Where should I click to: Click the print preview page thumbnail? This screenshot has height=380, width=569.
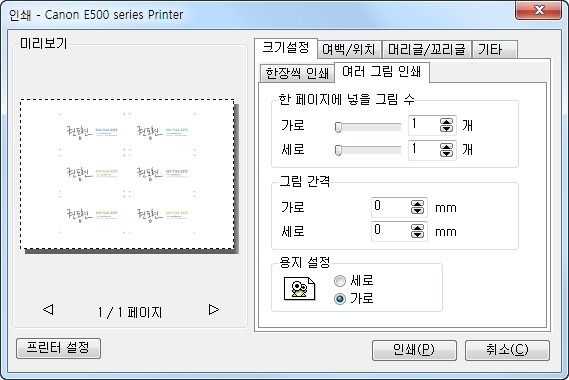(x=127, y=174)
